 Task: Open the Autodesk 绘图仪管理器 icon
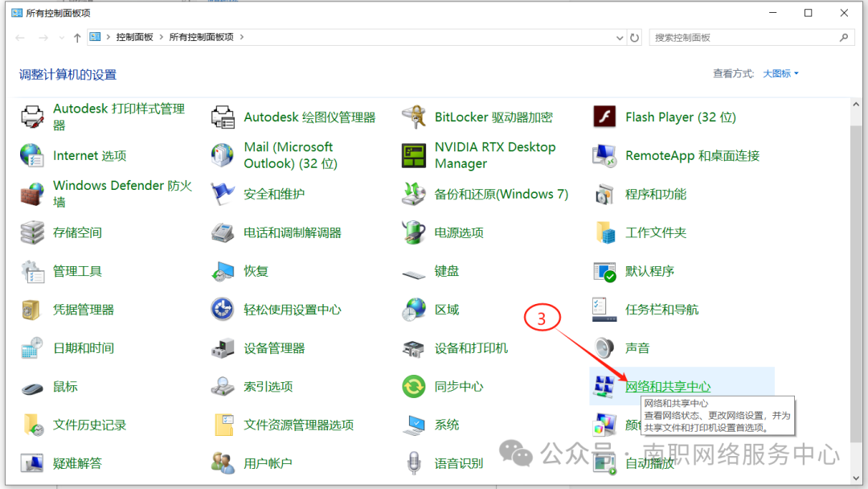[x=223, y=117]
